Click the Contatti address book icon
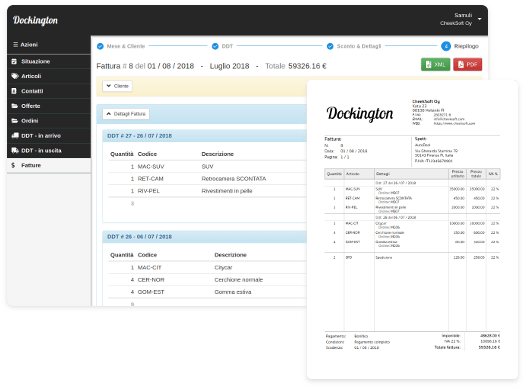Image resolution: width=525 pixels, height=388 pixels. coord(14,91)
